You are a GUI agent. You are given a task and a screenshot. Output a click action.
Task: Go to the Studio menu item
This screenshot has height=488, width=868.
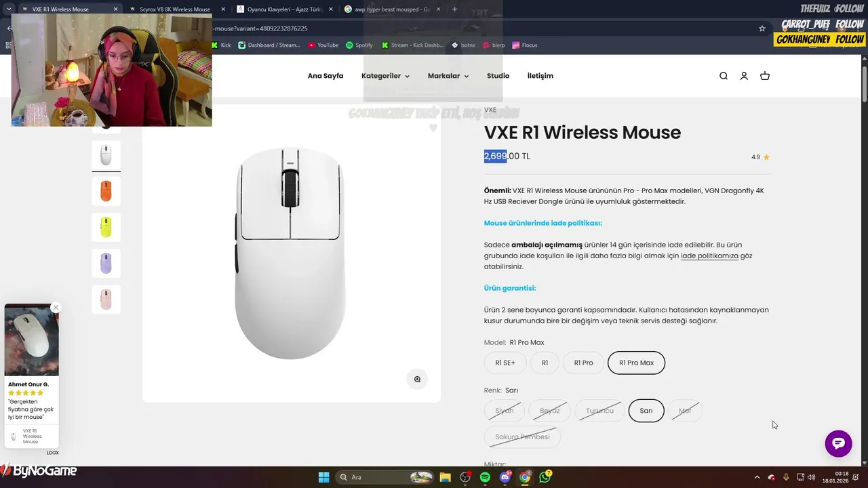click(498, 76)
